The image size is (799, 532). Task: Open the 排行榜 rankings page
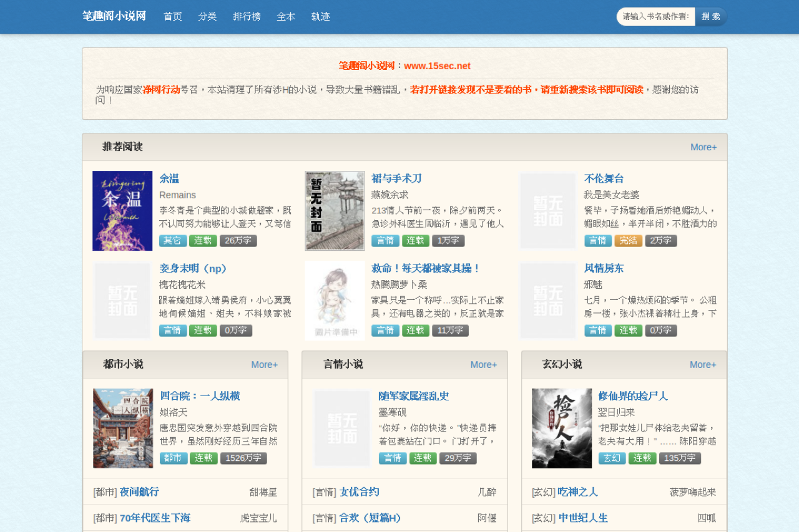point(247,17)
